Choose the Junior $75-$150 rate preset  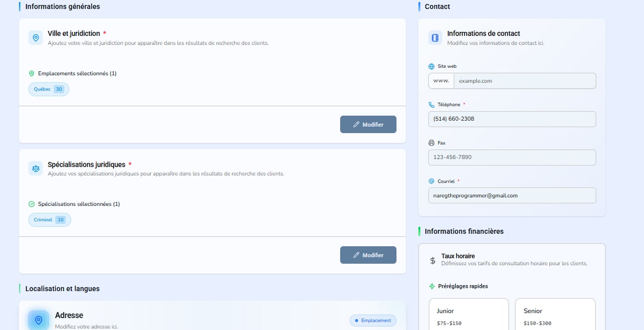click(468, 315)
